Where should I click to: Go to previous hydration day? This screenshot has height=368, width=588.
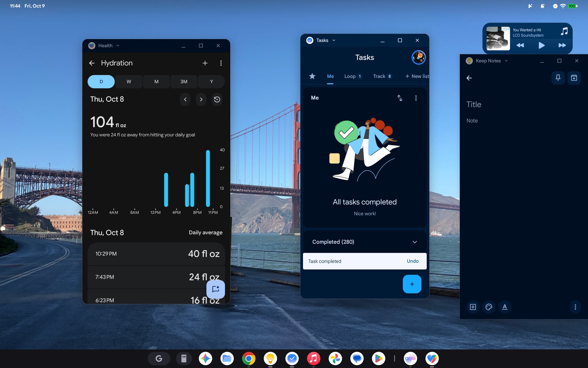point(185,99)
